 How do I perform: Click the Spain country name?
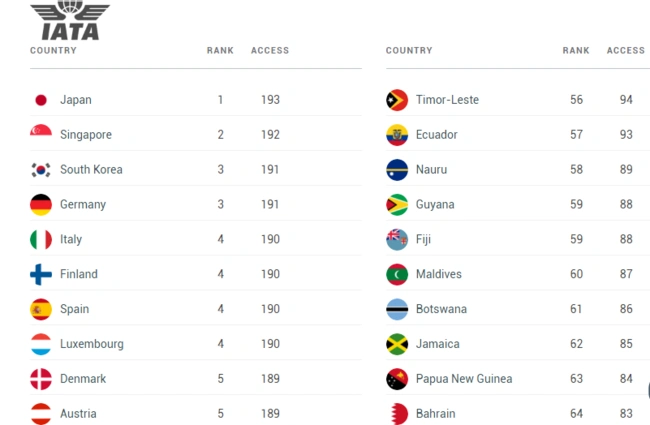pyautogui.click(x=74, y=309)
